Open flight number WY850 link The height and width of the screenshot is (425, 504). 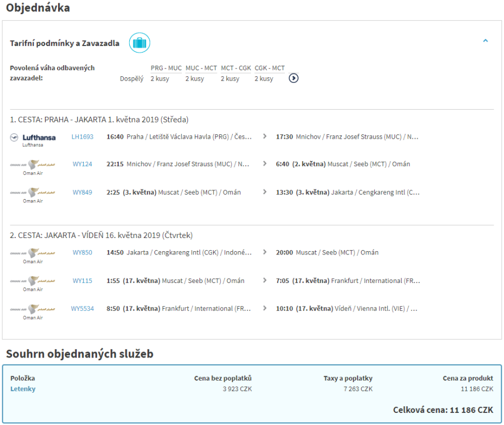pyautogui.click(x=82, y=253)
